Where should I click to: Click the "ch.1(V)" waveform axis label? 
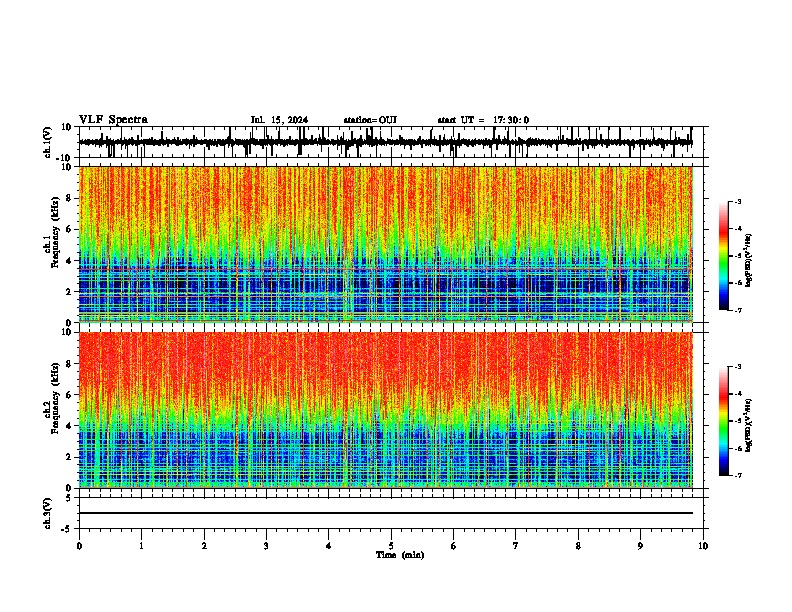click(48, 142)
